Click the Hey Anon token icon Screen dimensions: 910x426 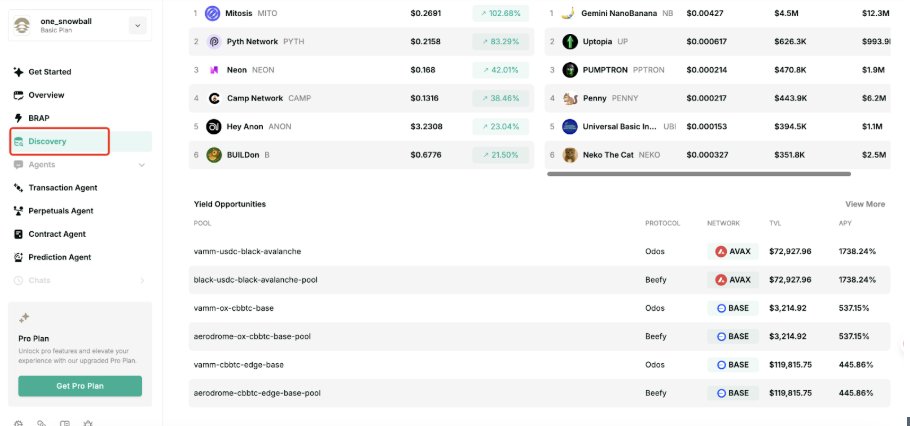tap(213, 127)
